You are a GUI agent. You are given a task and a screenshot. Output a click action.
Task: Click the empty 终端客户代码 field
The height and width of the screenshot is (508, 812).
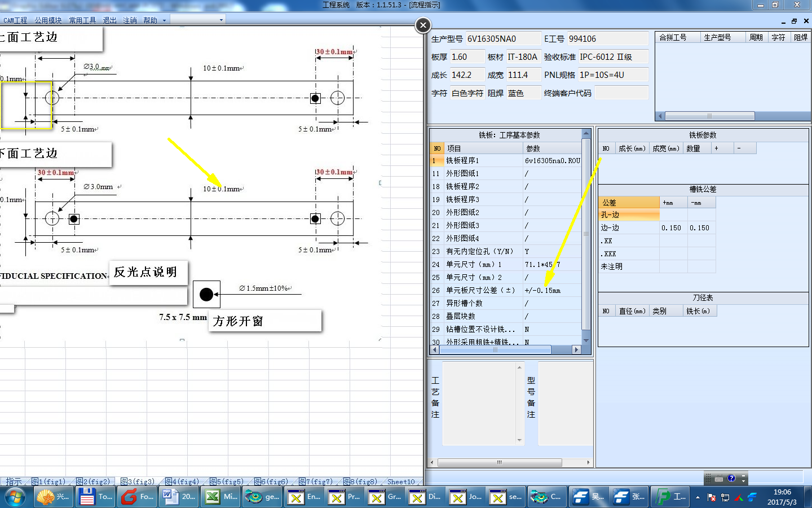pos(621,93)
